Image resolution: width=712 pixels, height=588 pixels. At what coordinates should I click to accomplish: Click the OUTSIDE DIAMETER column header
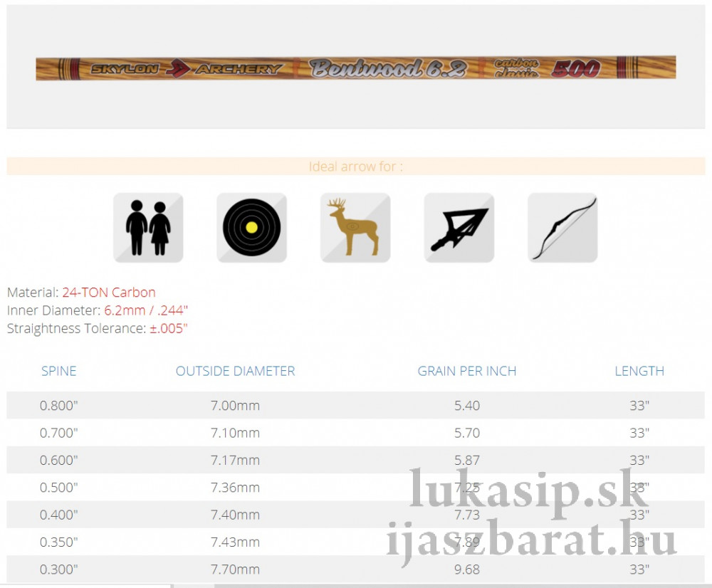pos(235,371)
